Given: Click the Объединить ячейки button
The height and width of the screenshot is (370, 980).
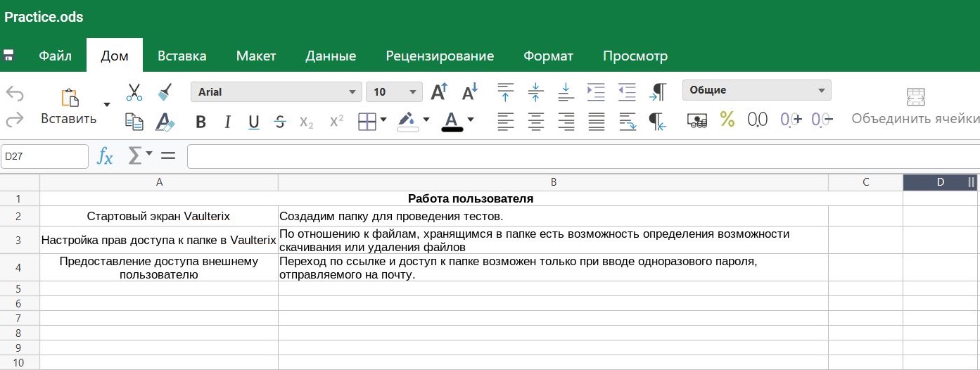Looking at the screenshot, I should click(x=915, y=107).
